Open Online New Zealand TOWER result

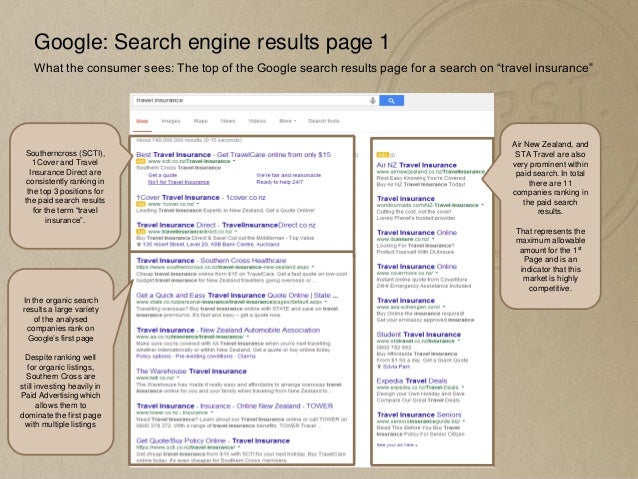(235, 406)
